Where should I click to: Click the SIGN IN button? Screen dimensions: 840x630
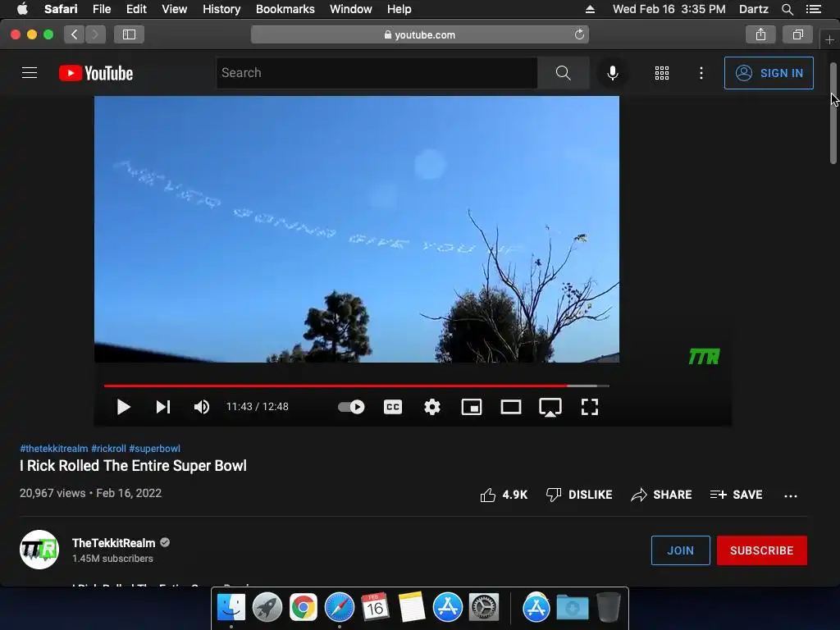(x=769, y=73)
